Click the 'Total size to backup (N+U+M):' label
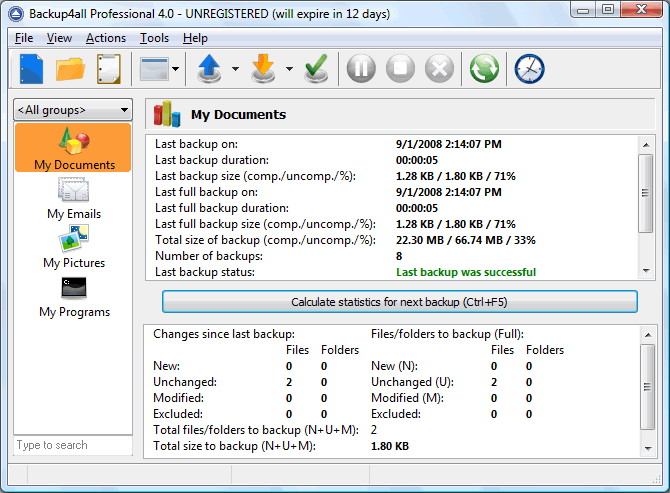 235,446
